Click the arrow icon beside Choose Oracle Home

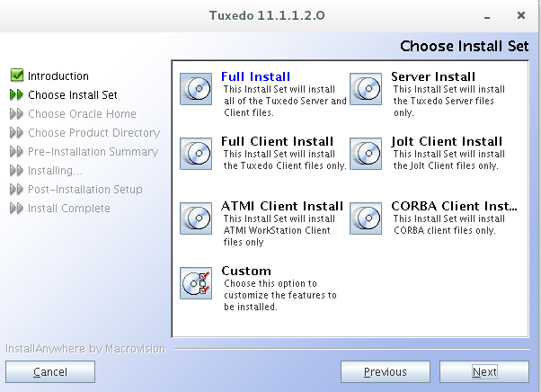click(16, 113)
